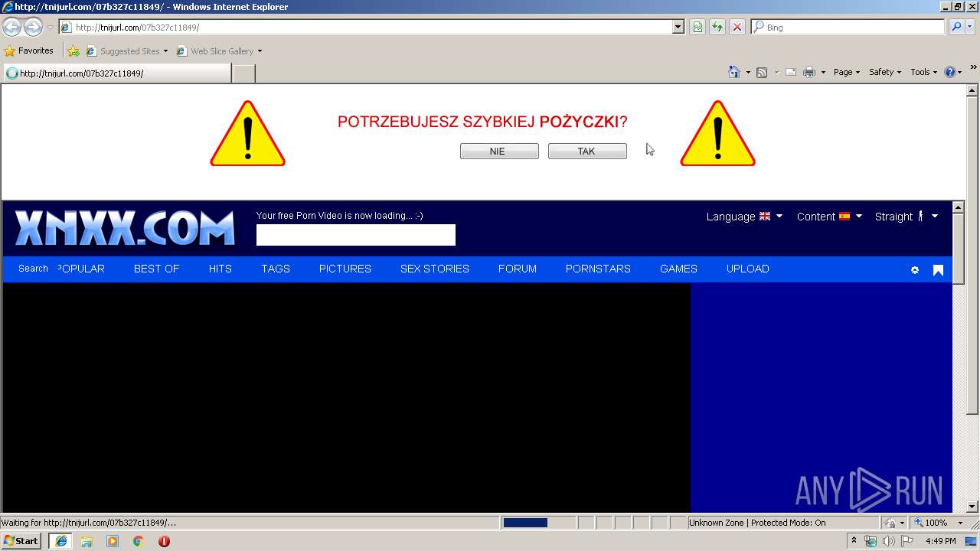Image resolution: width=980 pixels, height=551 pixels.
Task: Click the Home icon in command bar
Action: coord(733,72)
